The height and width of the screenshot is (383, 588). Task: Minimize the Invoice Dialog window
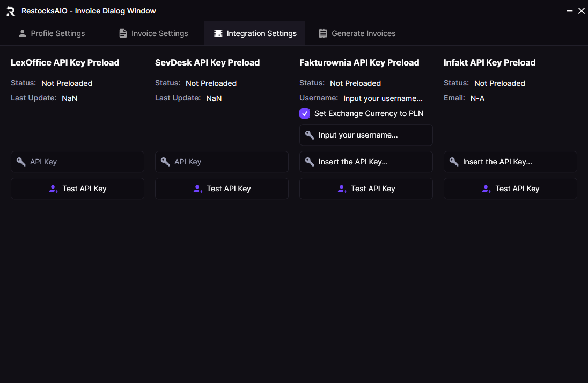569,11
